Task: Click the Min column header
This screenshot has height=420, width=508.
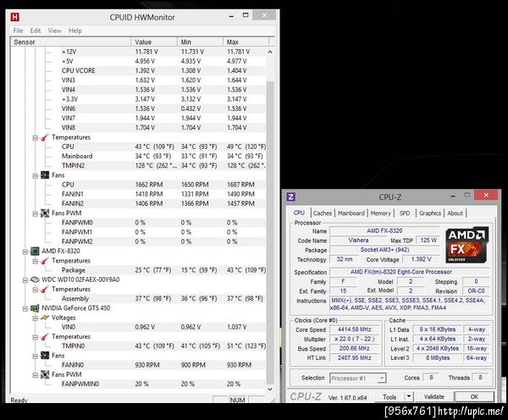Action: click(x=200, y=42)
